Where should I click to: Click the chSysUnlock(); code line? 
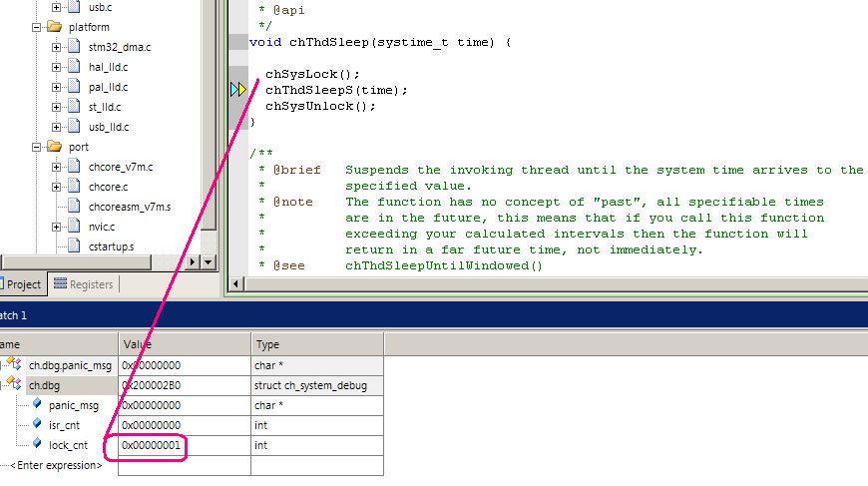click(320, 106)
